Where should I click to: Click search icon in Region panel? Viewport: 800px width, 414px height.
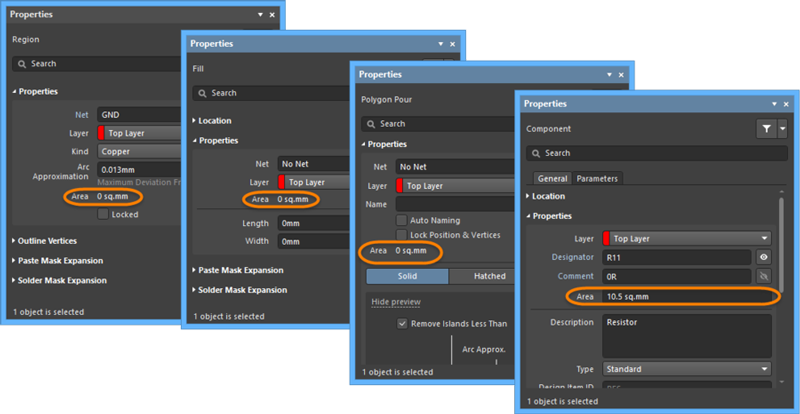[22, 63]
